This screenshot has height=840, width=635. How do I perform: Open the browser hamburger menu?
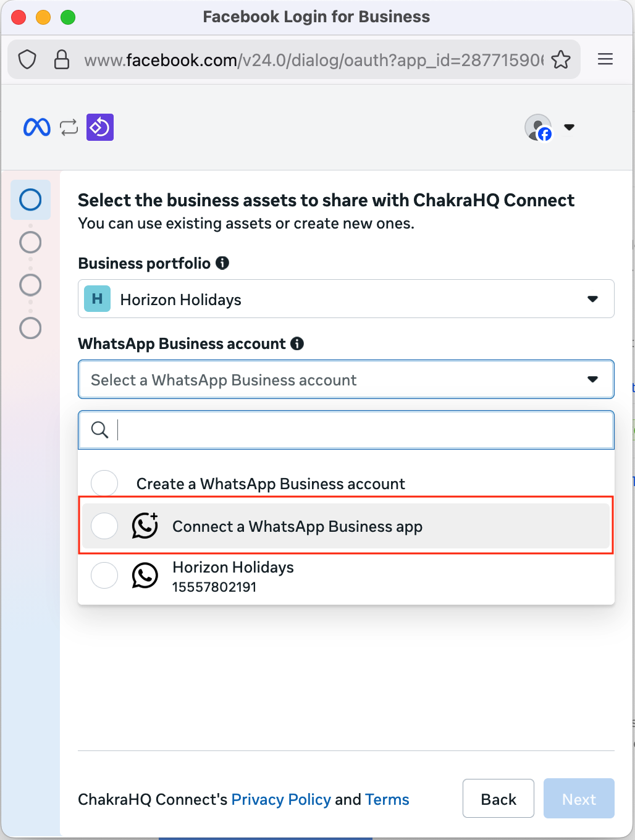[605, 59]
